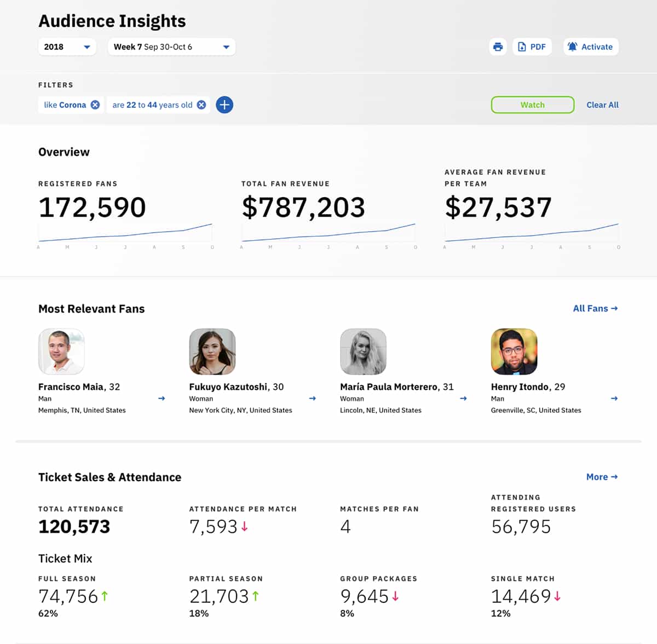Remove the 'like Corona' filter
Image resolution: width=657 pixels, height=644 pixels.
tap(95, 105)
